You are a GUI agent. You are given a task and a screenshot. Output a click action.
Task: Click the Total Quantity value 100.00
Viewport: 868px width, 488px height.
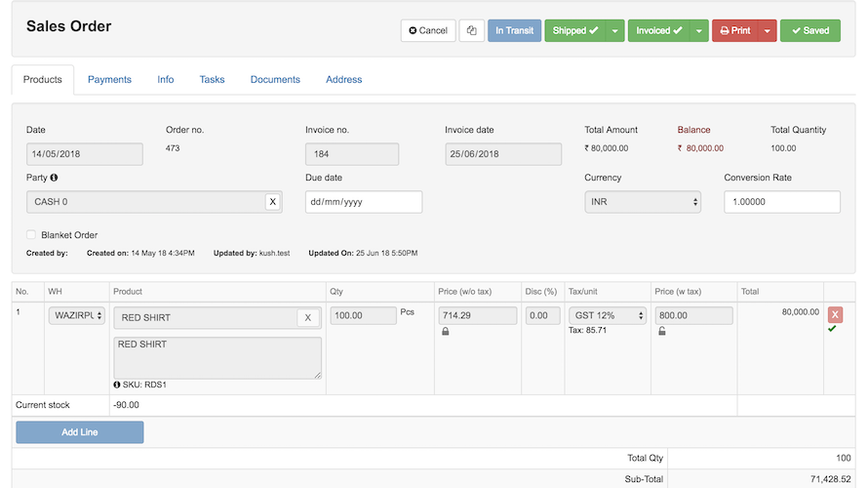point(783,148)
